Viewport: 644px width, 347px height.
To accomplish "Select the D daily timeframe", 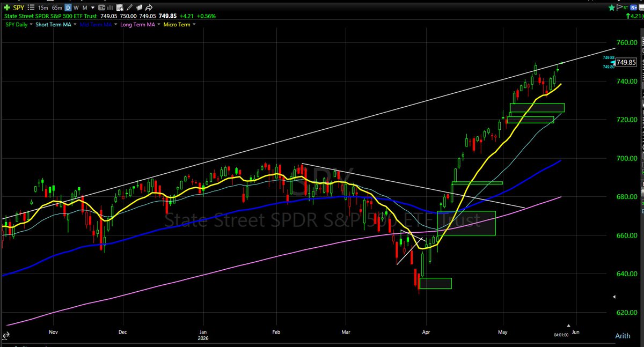I will pyautogui.click(x=68, y=8).
